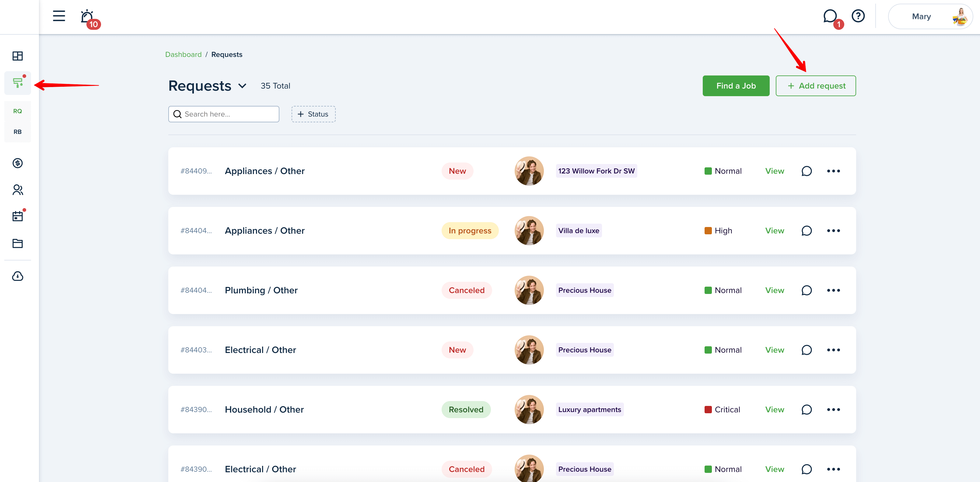Click the Household / Other title

(264, 410)
